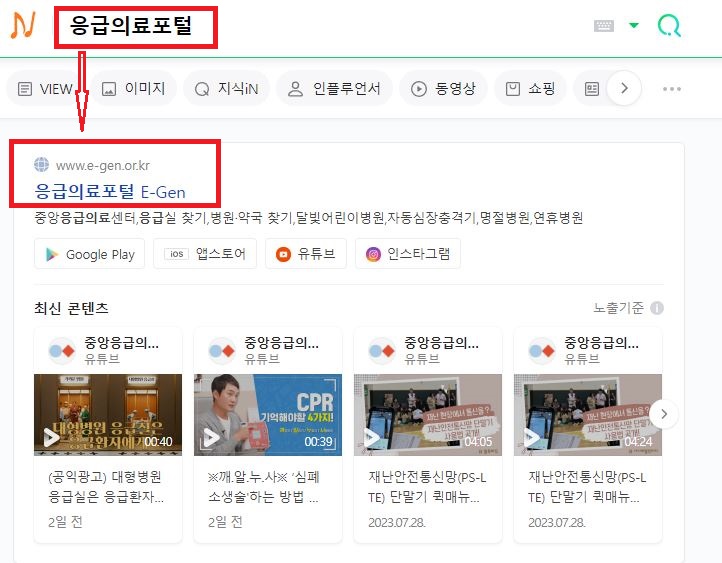Open title (공익광고) 대형병원 응급실은 응급환자

[x=106, y=487]
